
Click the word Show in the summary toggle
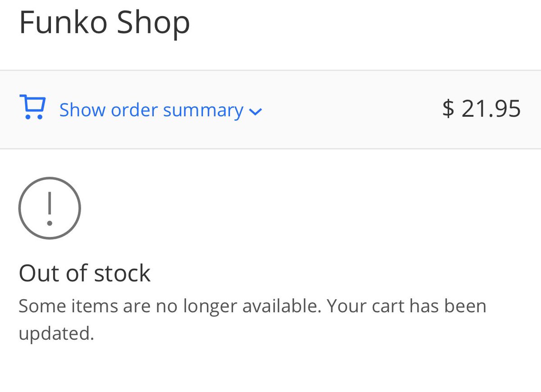(83, 110)
